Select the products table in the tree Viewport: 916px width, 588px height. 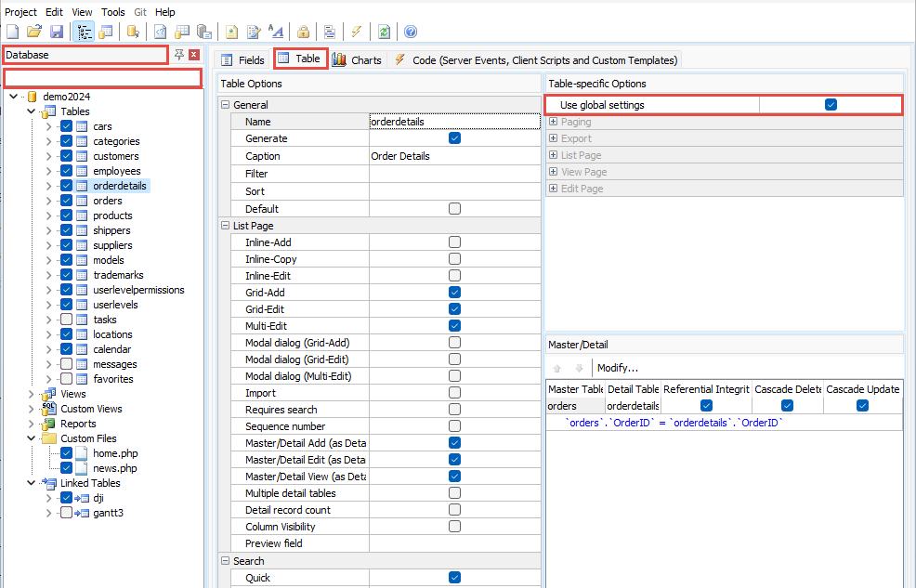click(x=112, y=216)
